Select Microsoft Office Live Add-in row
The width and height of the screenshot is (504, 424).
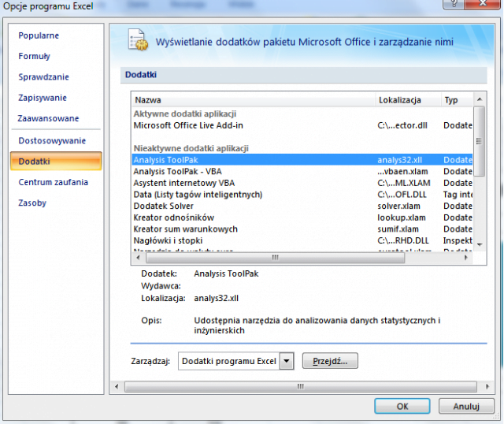click(188, 125)
